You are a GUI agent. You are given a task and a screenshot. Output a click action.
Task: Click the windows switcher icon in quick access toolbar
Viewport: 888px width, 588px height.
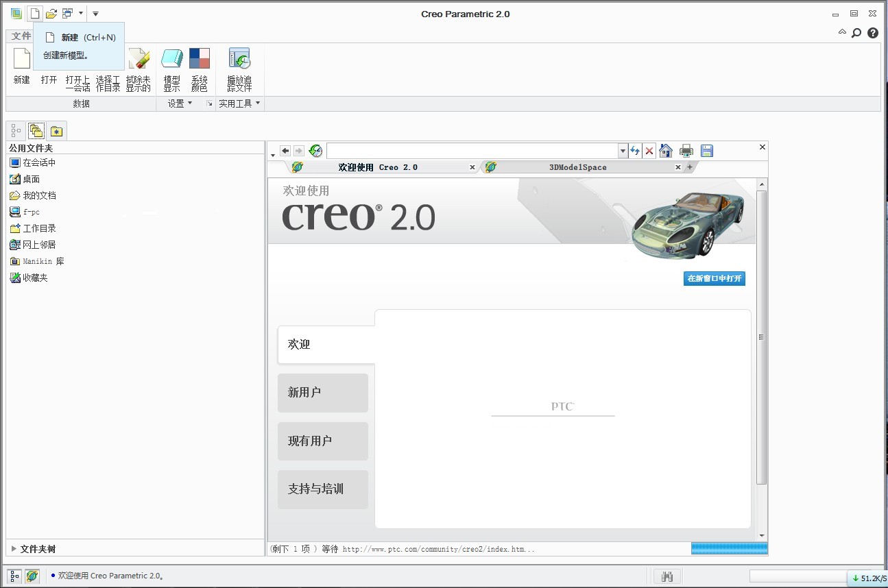tap(67, 13)
